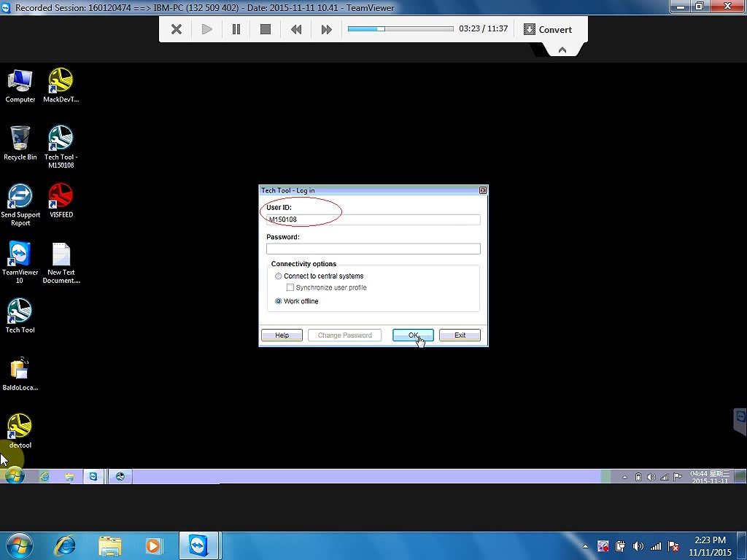Select the devtool desktop shortcut
747x560 pixels.
(20, 432)
